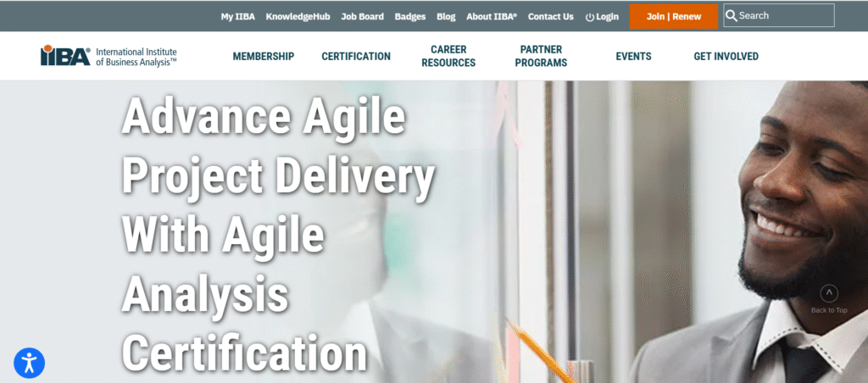Open the accessibility widget icon
The image size is (868, 383).
pyautogui.click(x=29, y=363)
